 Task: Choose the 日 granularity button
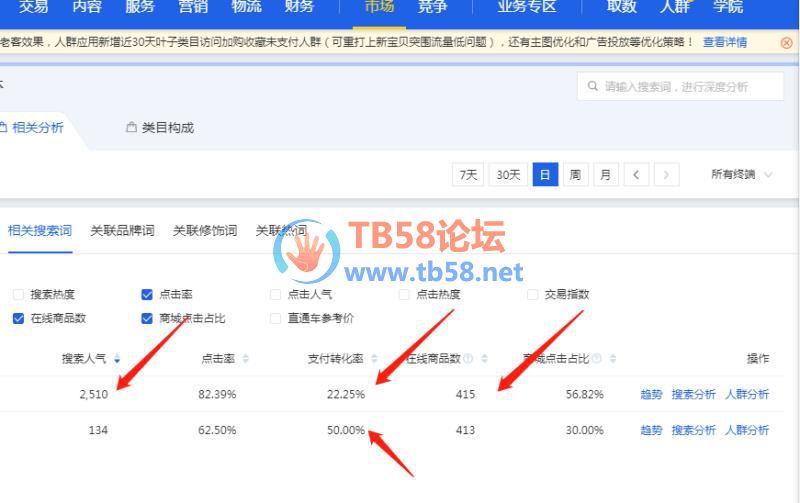point(545,175)
